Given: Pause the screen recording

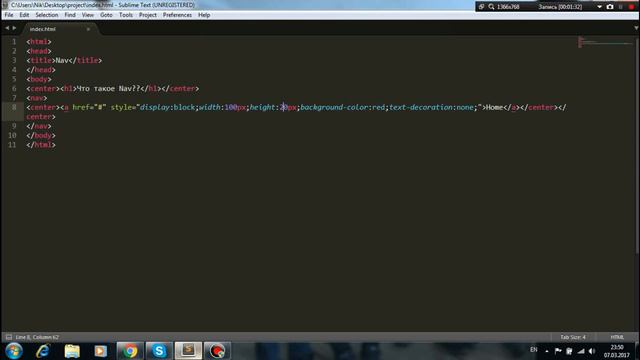Looking at the screenshot, I should coord(621,7).
